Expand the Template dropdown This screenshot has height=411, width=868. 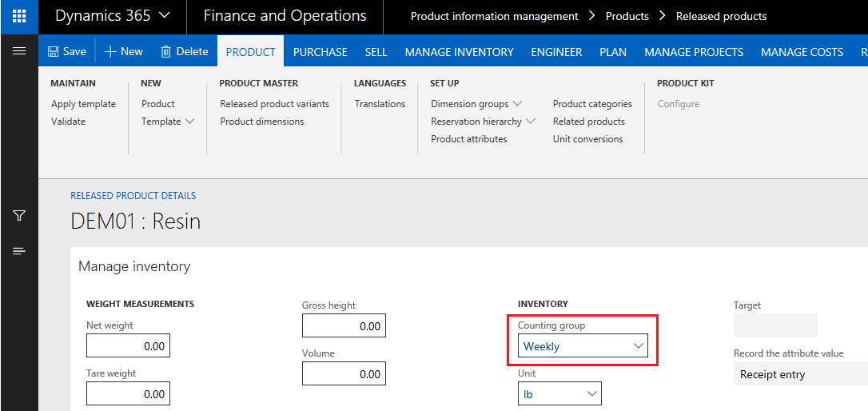(x=169, y=122)
